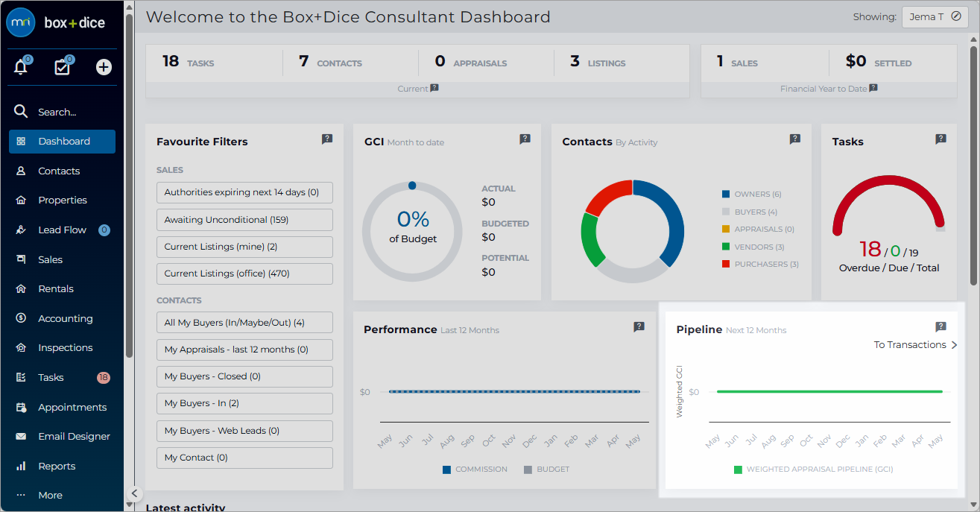Click the plus add-new icon
Viewport: 980px width, 512px height.
(104, 67)
